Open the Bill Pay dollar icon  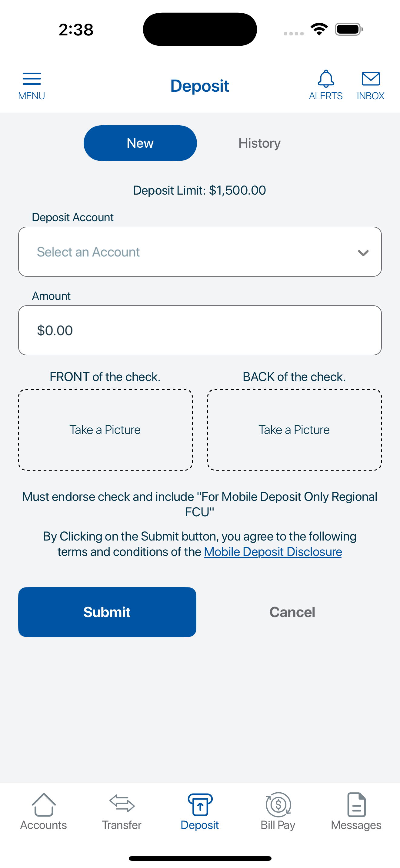pos(278,805)
